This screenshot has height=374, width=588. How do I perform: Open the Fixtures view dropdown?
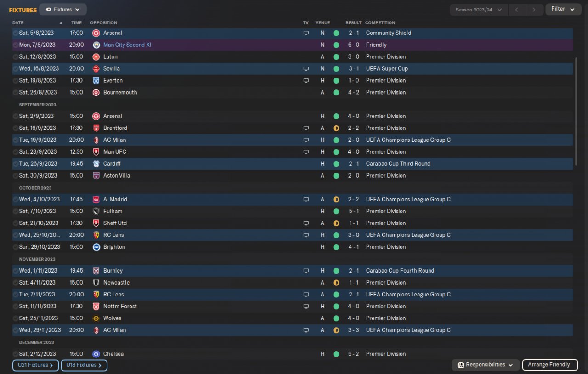click(63, 9)
